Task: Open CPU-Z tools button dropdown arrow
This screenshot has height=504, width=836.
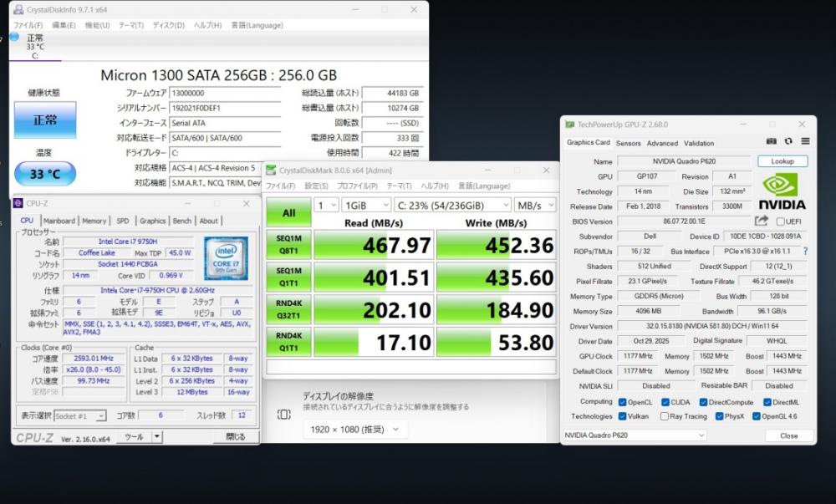Action: 157,437
